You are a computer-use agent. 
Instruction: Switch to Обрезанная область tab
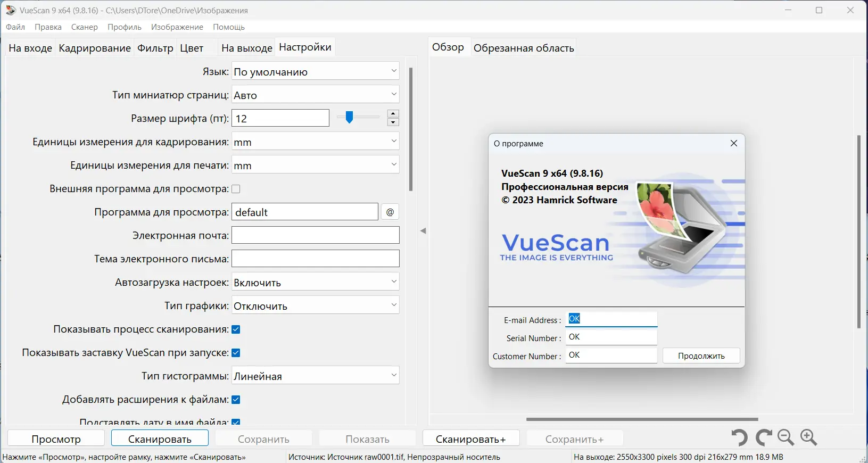[x=524, y=48]
